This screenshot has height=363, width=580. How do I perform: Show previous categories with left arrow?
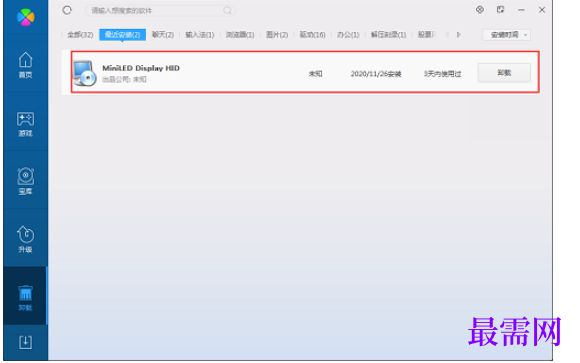coord(447,35)
